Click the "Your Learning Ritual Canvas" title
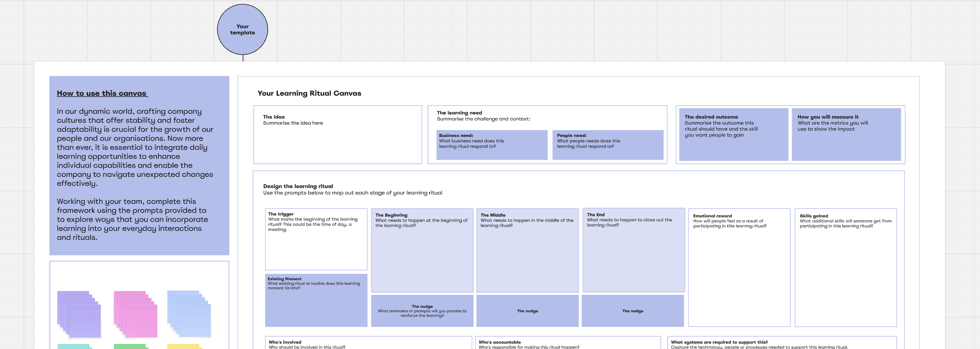 [x=309, y=93]
